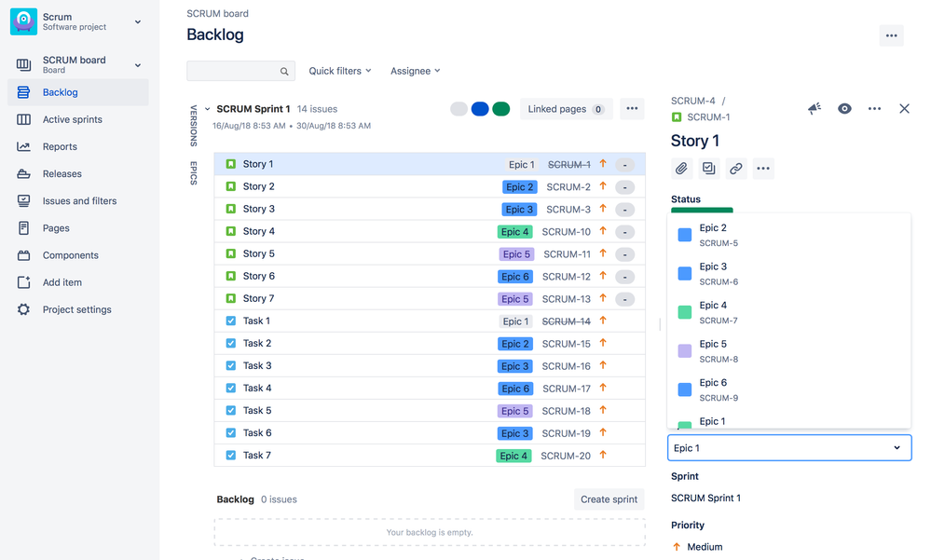Open SCRUM Sprint 1 more actions menu
This screenshot has height=560, width=931.
click(632, 109)
